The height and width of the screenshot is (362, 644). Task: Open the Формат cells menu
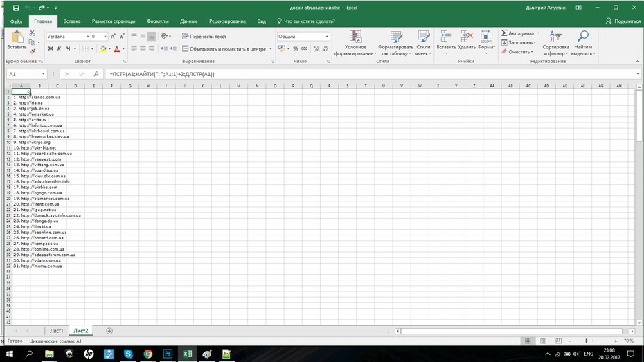486,43
